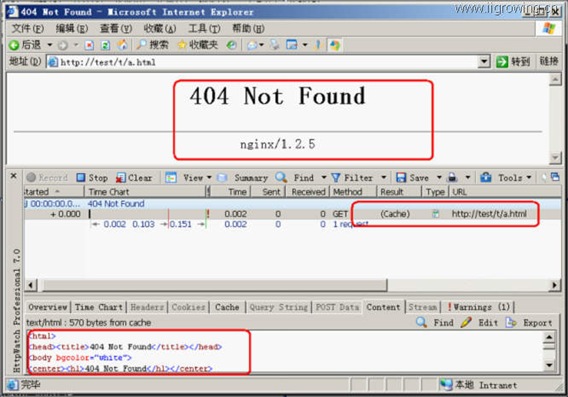Expand the View dropdown arrow in HttpWatch
Screen dimensions: 568x397
[x=209, y=177]
